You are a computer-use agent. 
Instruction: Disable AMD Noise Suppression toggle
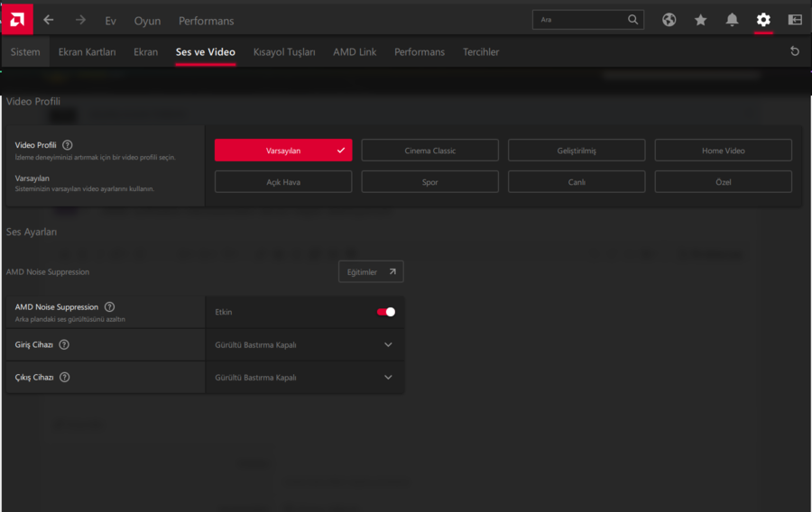click(x=386, y=312)
